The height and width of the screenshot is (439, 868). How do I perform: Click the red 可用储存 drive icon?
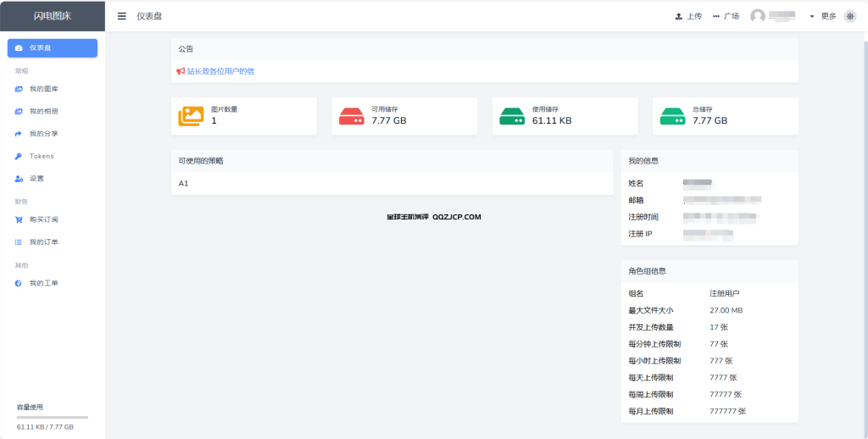click(351, 116)
